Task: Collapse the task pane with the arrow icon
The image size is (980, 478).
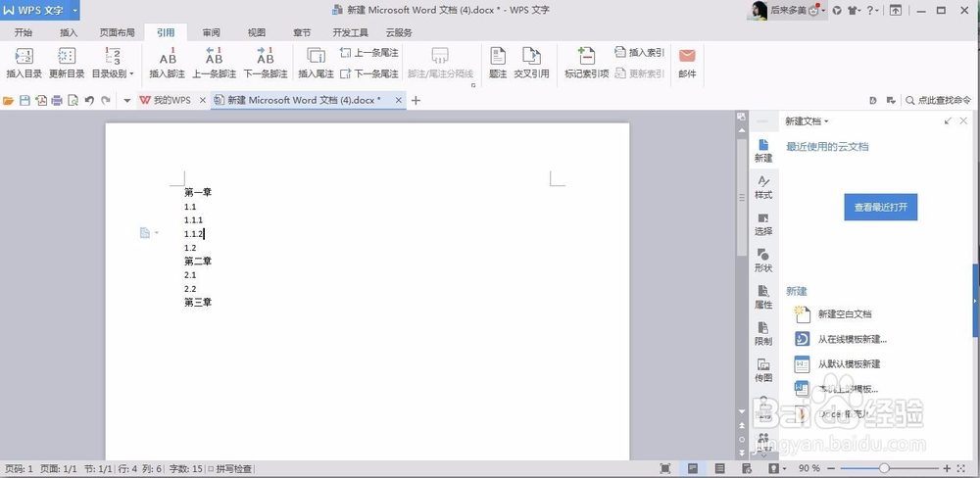Action: [x=948, y=120]
